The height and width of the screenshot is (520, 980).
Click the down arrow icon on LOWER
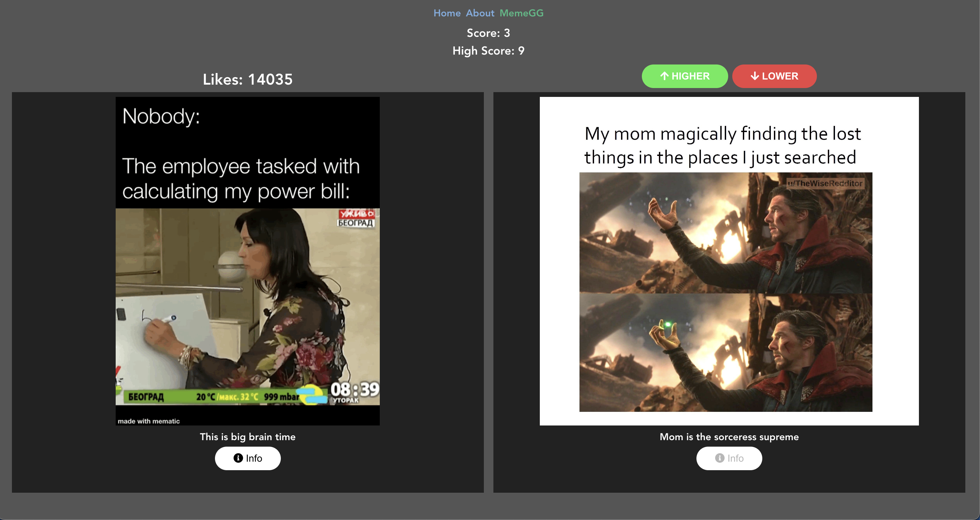coord(755,76)
